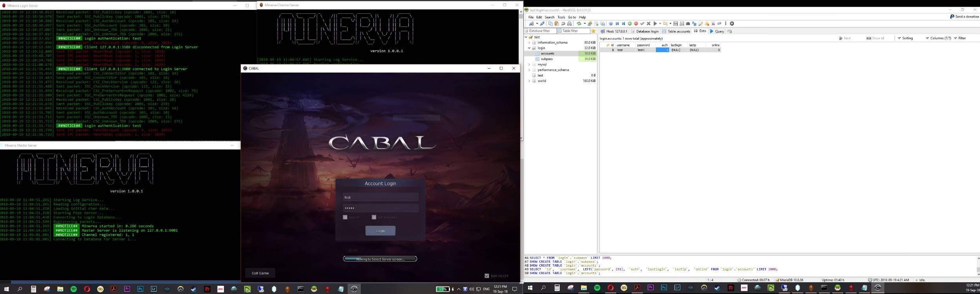
Task: Cancel editing with the X icon
Action: coord(648,24)
